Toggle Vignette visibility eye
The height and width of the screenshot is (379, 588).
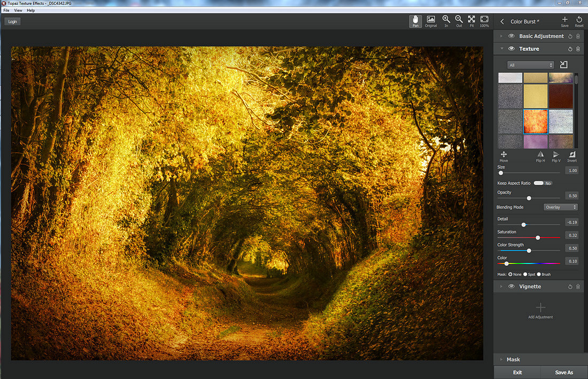[x=511, y=287]
